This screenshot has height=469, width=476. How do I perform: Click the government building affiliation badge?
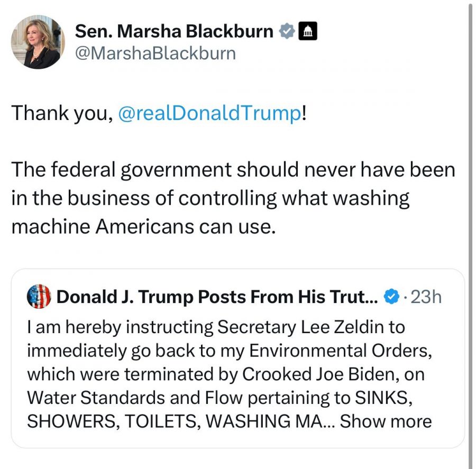coord(308,32)
